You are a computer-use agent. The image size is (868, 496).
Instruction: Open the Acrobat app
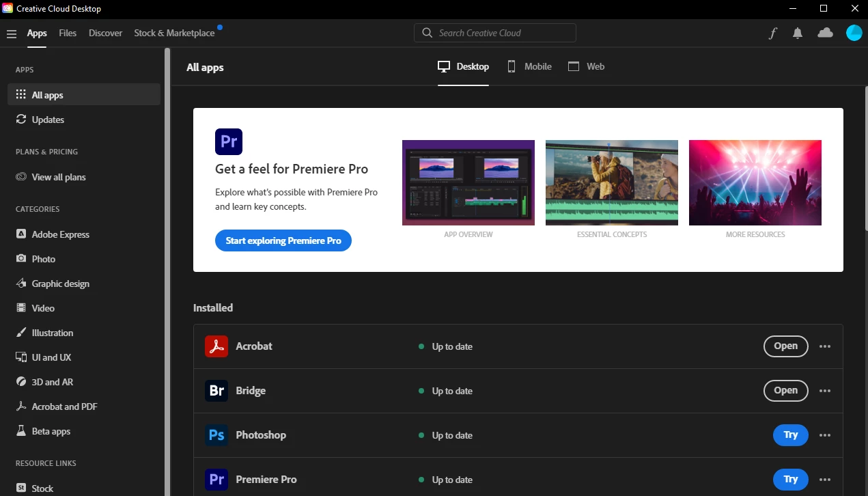click(x=785, y=346)
